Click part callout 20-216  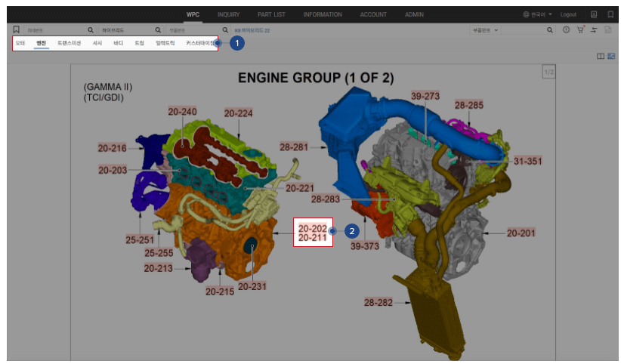point(113,148)
